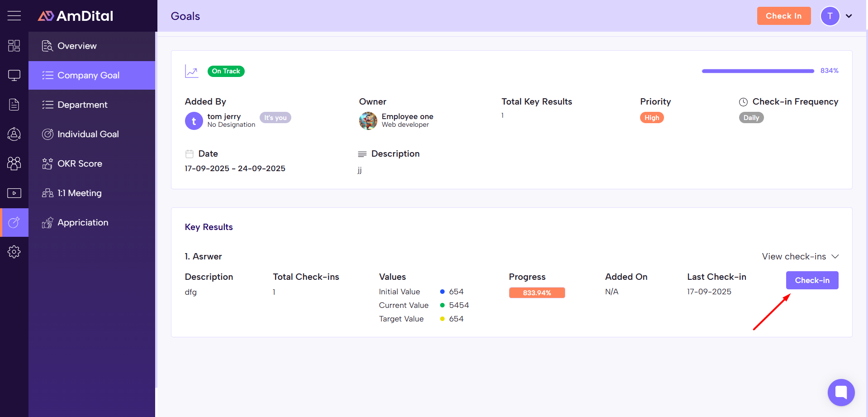The height and width of the screenshot is (417, 868).
Task: Click the tom jerry name
Action: [224, 116]
